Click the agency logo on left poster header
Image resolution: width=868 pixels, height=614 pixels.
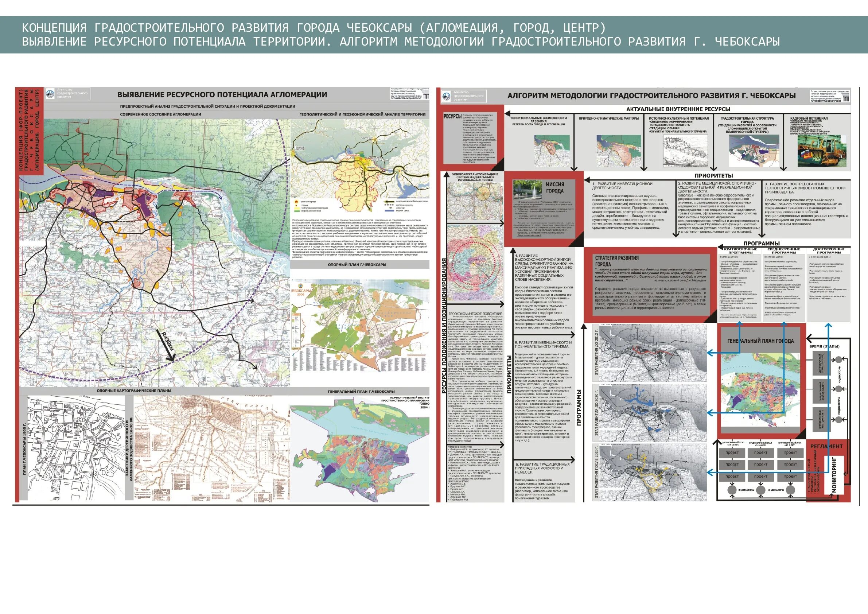(x=50, y=94)
